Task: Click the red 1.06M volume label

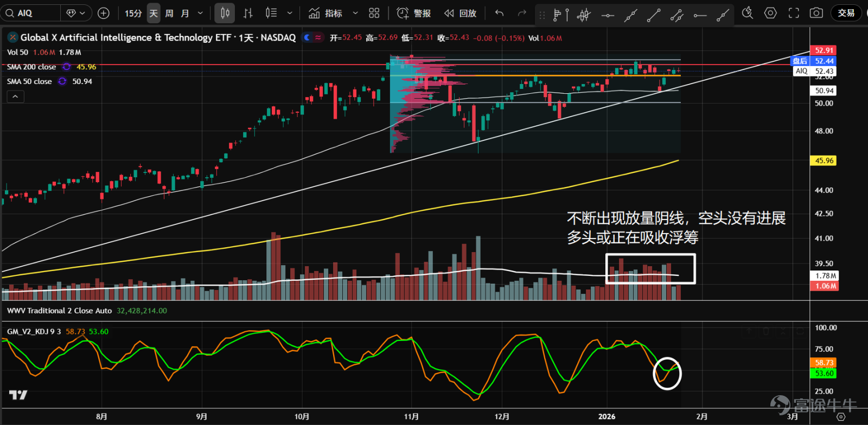Action: pyautogui.click(x=825, y=286)
